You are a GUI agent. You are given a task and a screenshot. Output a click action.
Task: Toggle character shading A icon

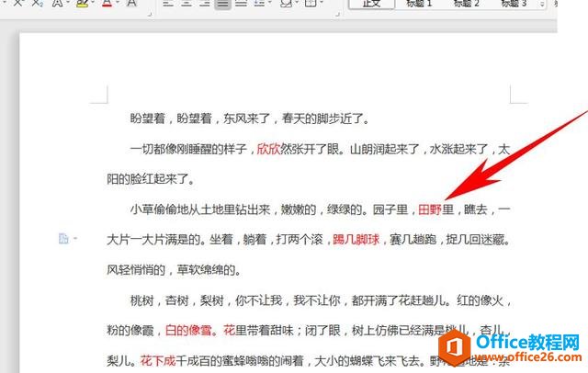tap(131, 3)
